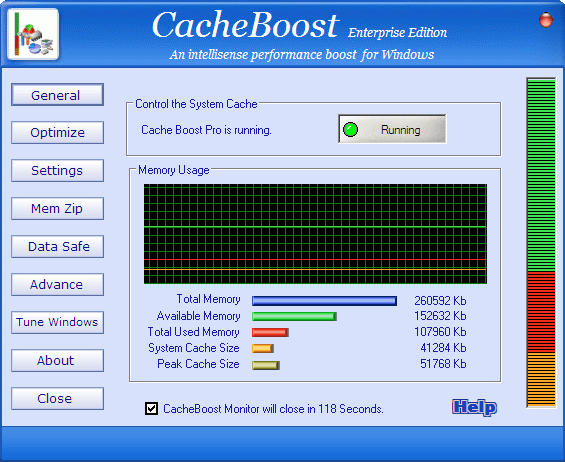
Task: Click the blue Total Memory bar
Action: click(x=324, y=301)
